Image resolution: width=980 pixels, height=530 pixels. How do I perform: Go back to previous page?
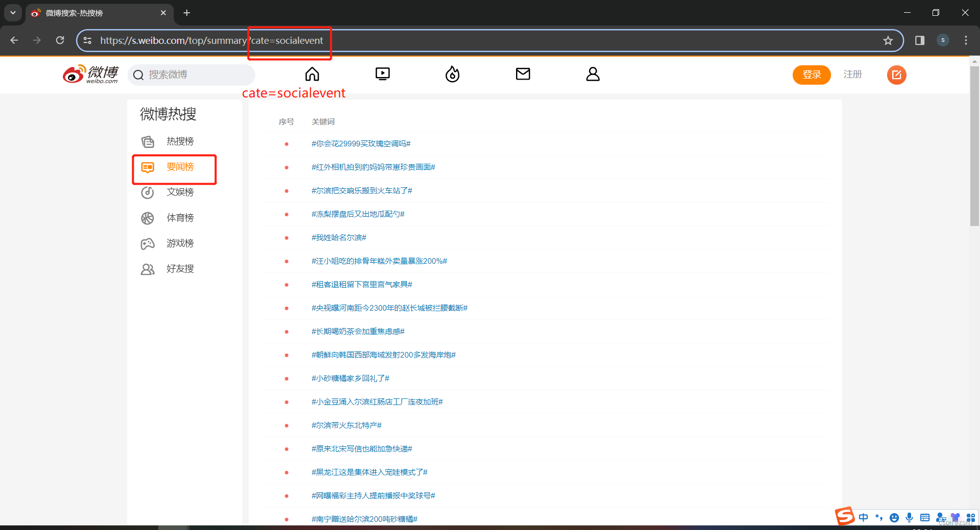click(14, 40)
